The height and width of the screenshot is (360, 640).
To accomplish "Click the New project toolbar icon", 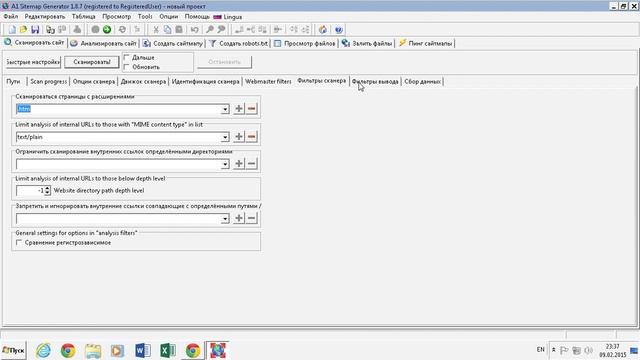I will click(x=12, y=29).
